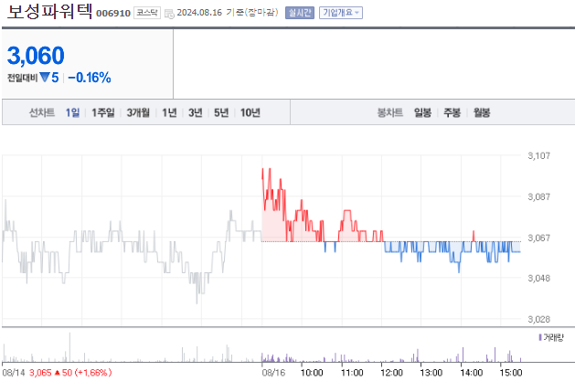Click the current price 3,060
This screenshot has width=575, height=392.
36,56
